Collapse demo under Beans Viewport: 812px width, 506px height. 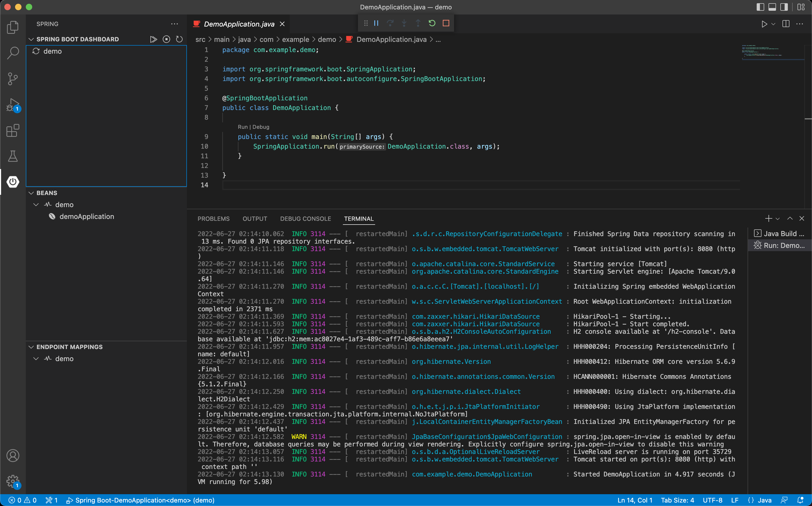[36, 204]
